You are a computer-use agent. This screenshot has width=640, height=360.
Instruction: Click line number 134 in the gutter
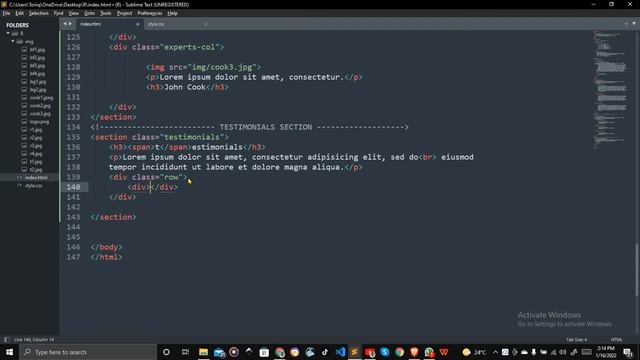coord(73,127)
